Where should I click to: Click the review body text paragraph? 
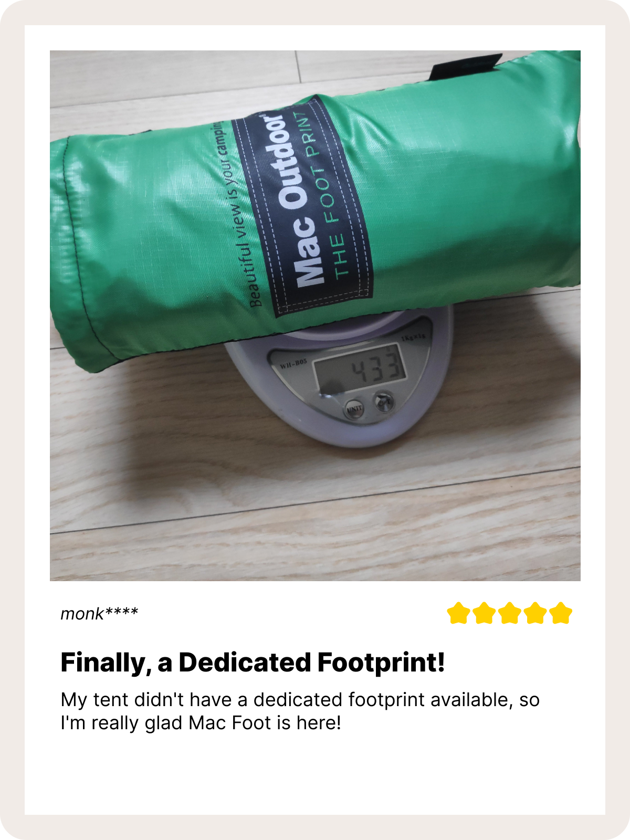coord(300,711)
